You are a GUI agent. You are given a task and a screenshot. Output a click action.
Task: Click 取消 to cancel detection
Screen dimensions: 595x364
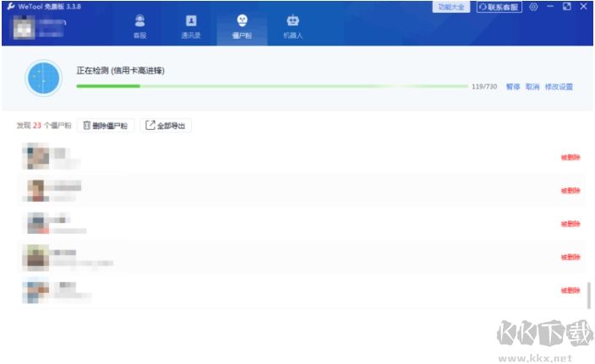(x=532, y=86)
